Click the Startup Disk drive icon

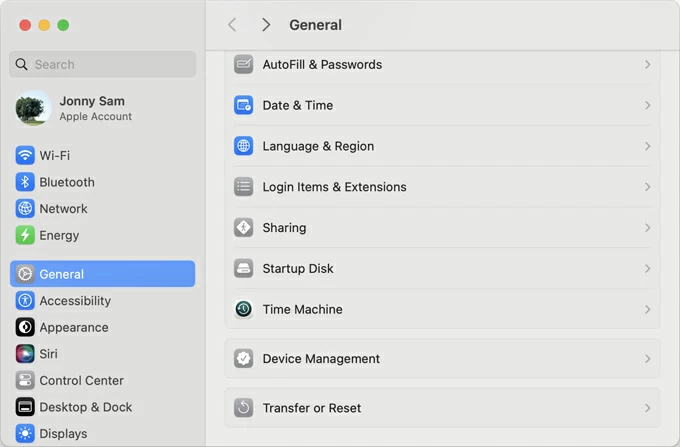(x=243, y=269)
